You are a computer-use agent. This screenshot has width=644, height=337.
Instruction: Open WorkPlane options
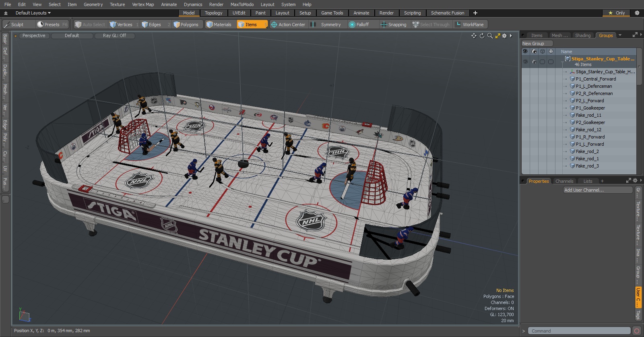click(470, 25)
